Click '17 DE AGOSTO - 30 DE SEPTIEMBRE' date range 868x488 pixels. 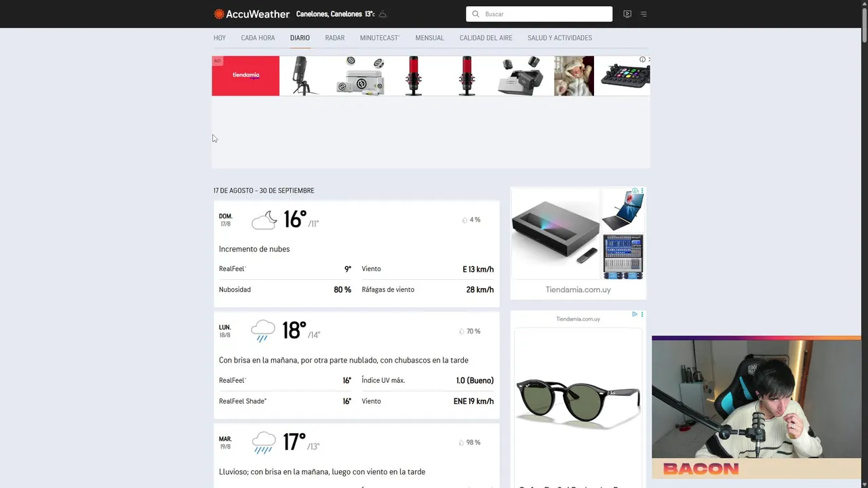(x=264, y=190)
